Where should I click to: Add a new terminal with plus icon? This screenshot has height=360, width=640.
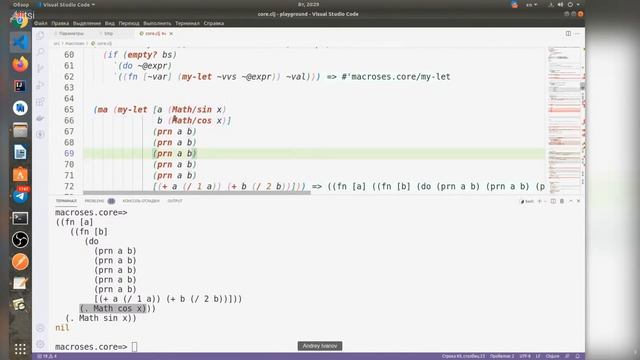(x=539, y=201)
